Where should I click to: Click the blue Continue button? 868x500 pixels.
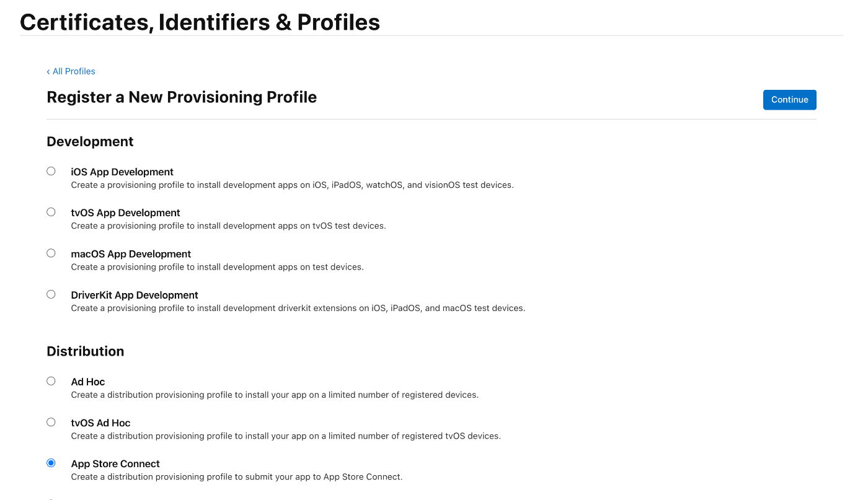coord(789,100)
